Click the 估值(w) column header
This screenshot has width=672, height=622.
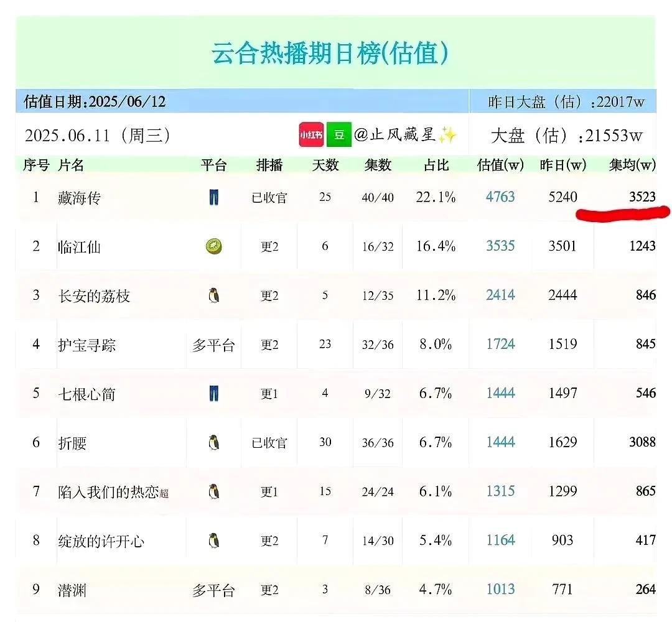click(x=500, y=165)
